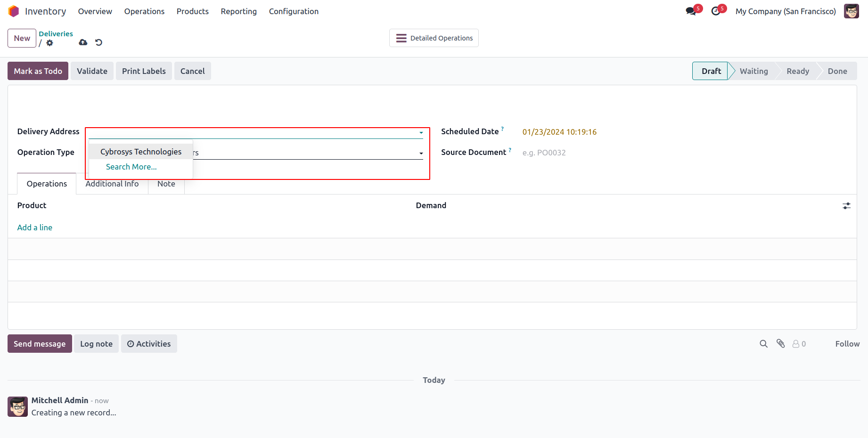Open the followers count icon

799,344
